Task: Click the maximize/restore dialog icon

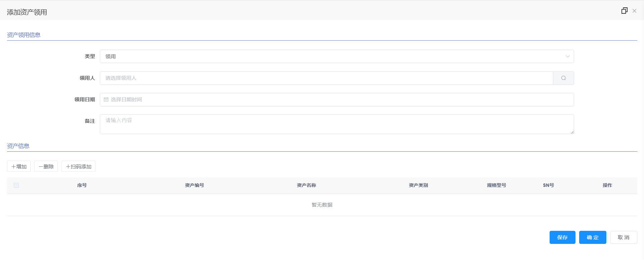Action: [x=624, y=11]
